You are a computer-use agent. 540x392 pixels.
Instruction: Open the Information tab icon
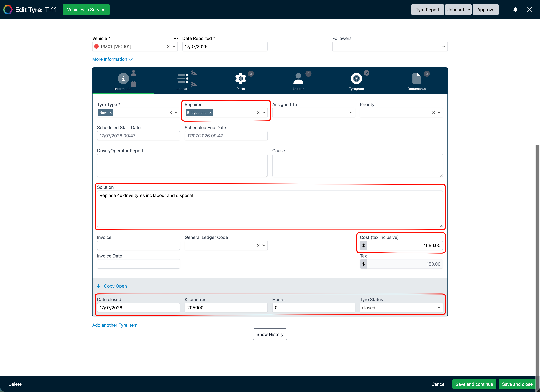coord(123,79)
